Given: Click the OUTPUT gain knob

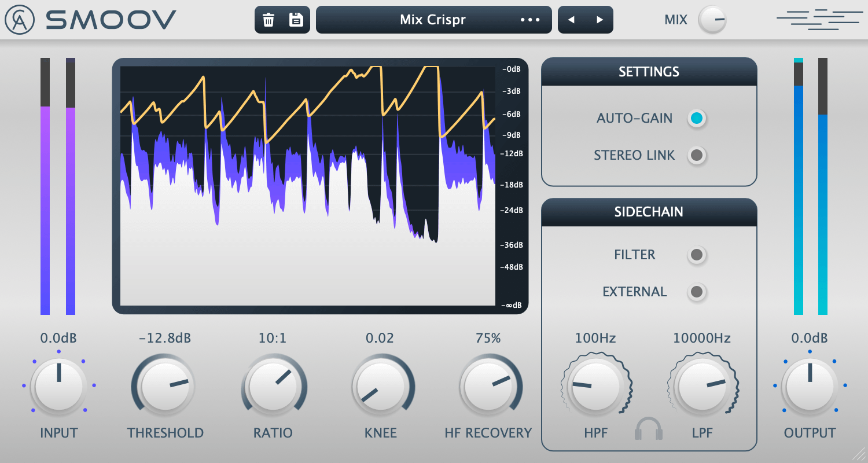Looking at the screenshot, I should [809, 385].
